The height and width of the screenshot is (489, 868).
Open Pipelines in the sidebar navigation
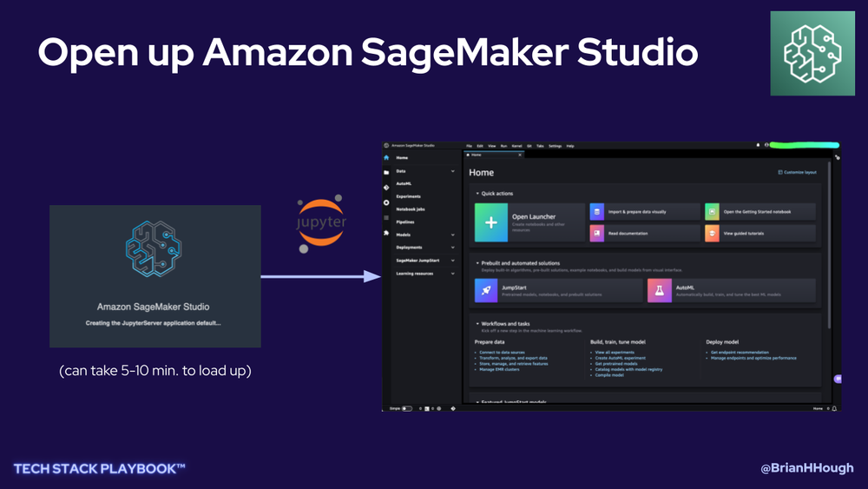pos(405,222)
